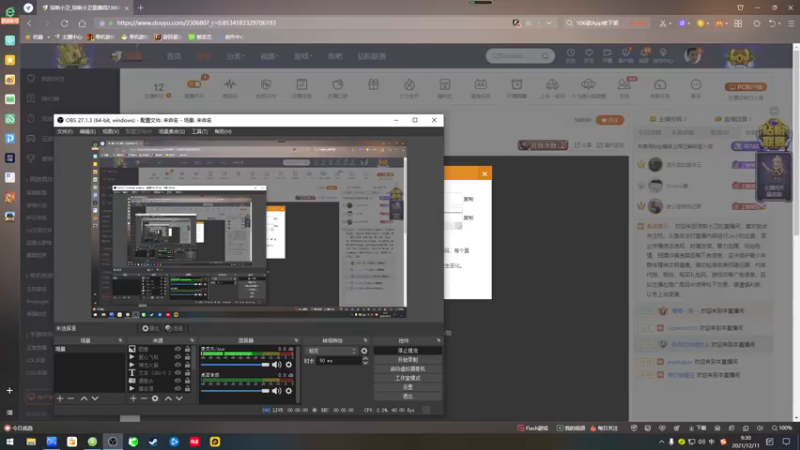Increase transition duration with stepper arrow

365,359
